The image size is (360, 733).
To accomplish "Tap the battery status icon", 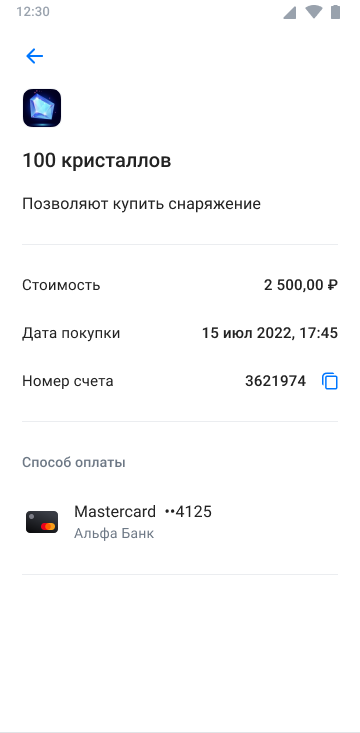I will click(x=335, y=12).
